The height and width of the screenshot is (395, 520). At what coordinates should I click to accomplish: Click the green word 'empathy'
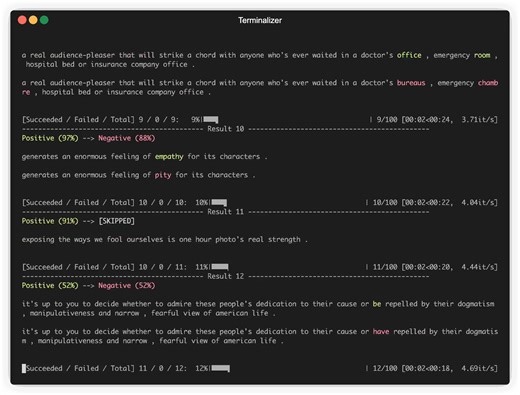tap(169, 156)
